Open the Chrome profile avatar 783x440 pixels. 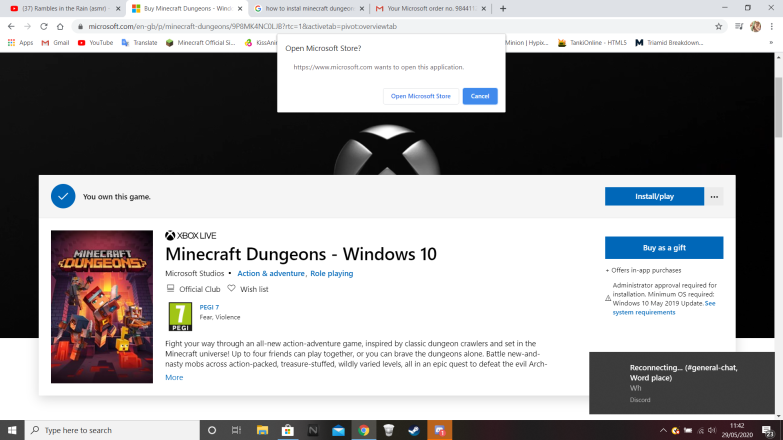pyautogui.click(x=756, y=26)
